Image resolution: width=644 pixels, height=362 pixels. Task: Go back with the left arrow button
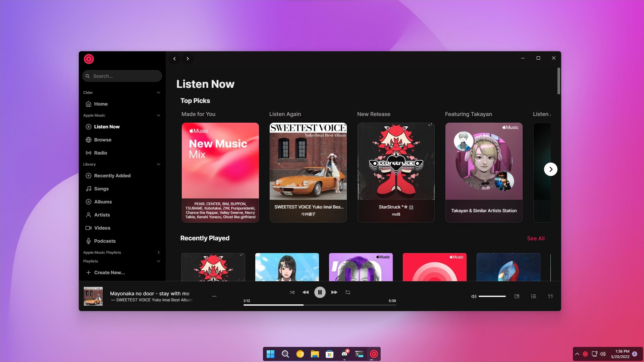[x=174, y=59]
